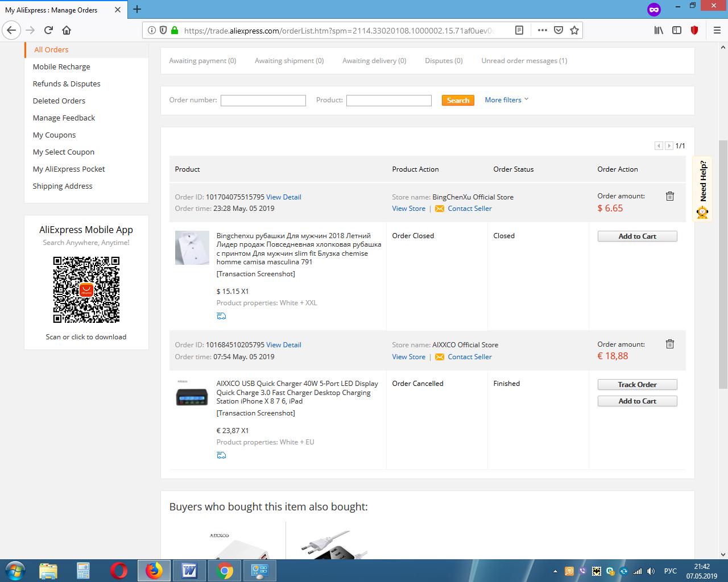This screenshot has height=582, width=728.
Task: Open the AIXXCO charger thumbnail
Action: [192, 396]
